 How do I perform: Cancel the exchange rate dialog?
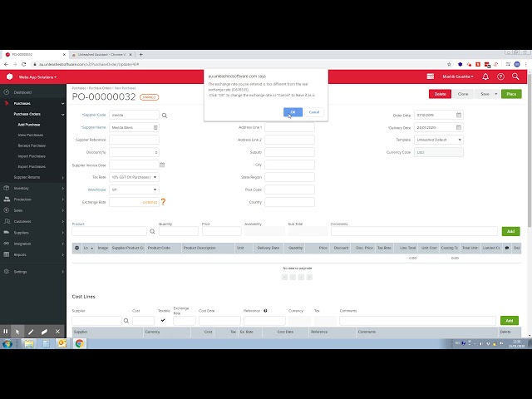point(314,112)
